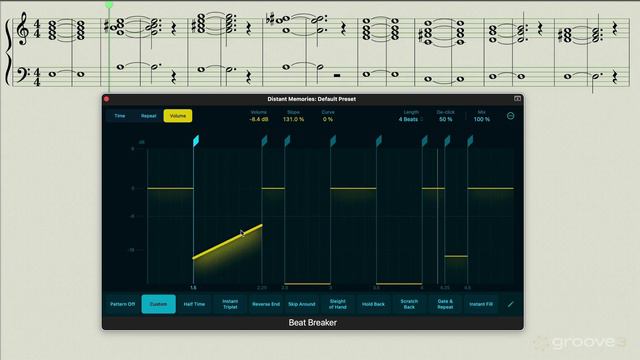The width and height of the screenshot is (640, 360).
Task: Choose the Instant Triplet preset
Action: tap(230, 304)
